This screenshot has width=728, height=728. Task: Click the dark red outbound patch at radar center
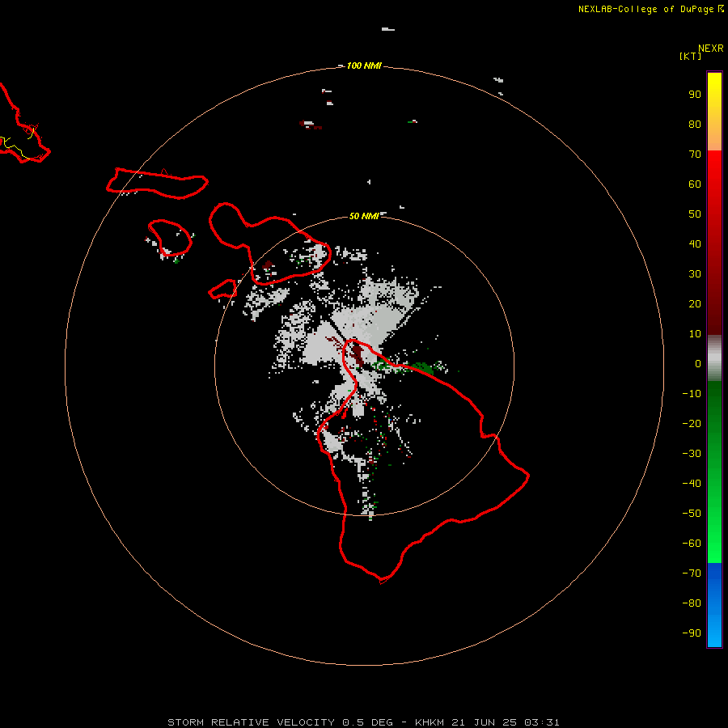[x=357, y=354]
